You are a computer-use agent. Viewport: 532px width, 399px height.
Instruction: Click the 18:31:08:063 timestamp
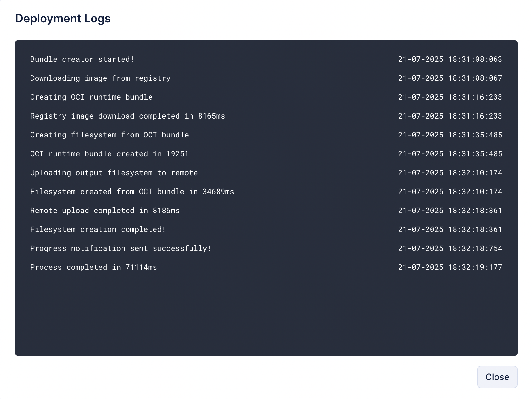point(450,59)
